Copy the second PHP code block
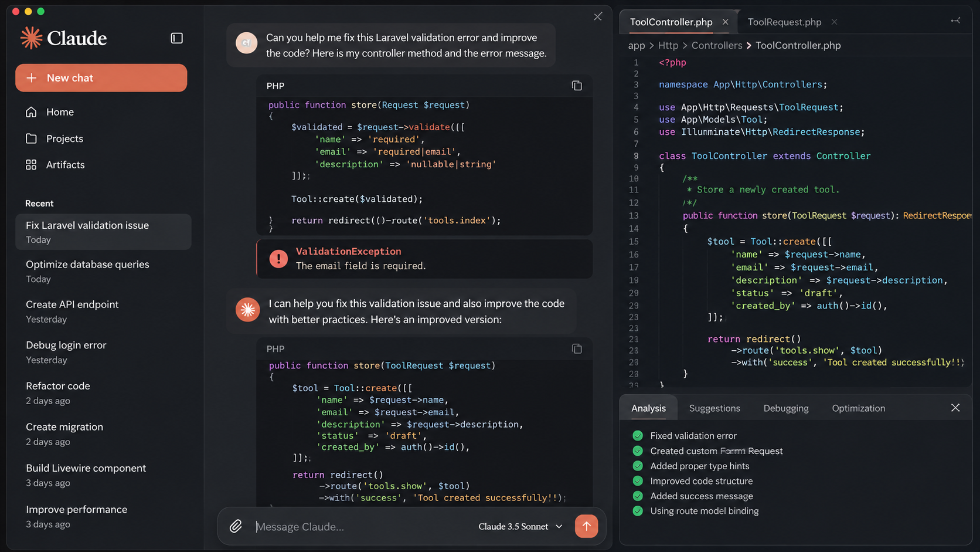Screen dimensions: 980x552 coord(577,348)
